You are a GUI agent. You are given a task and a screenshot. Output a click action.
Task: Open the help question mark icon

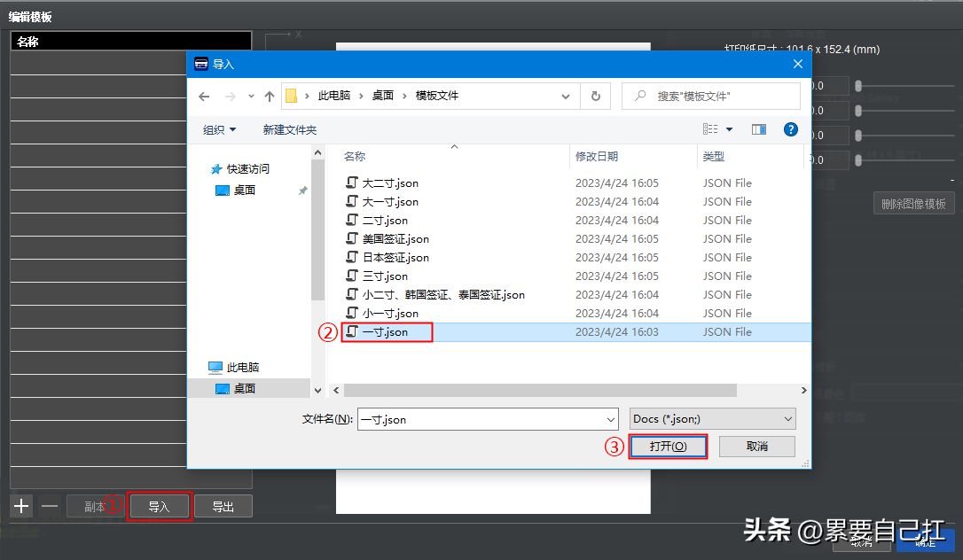tap(790, 129)
